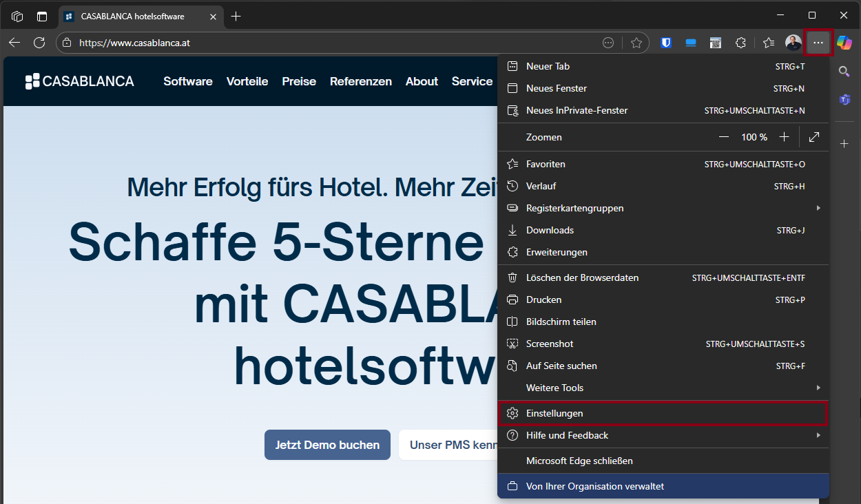The image size is (861, 504).
Task: Increase zoom with the plus button
Action: pyautogui.click(x=784, y=137)
